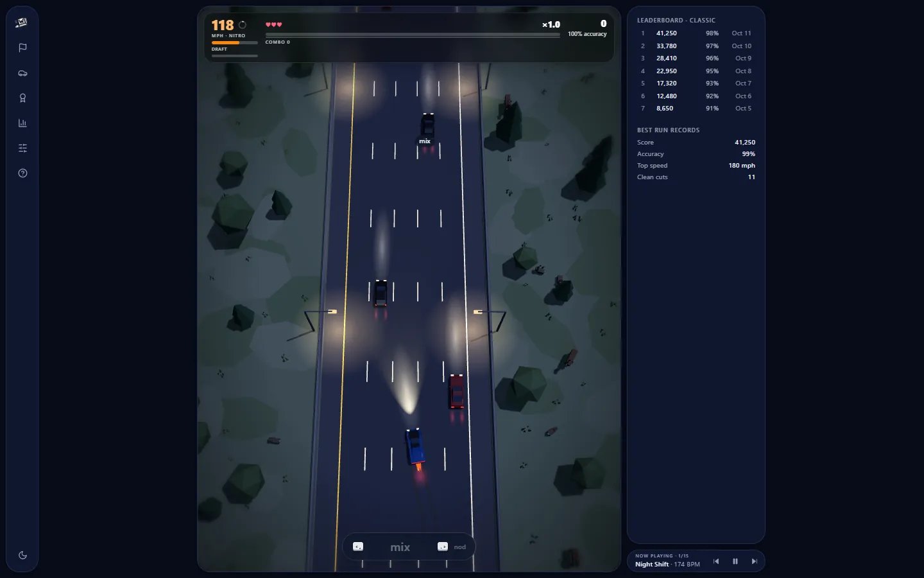Click the 'Best Run Records' heading
The height and width of the screenshot is (578, 924).
pos(668,130)
